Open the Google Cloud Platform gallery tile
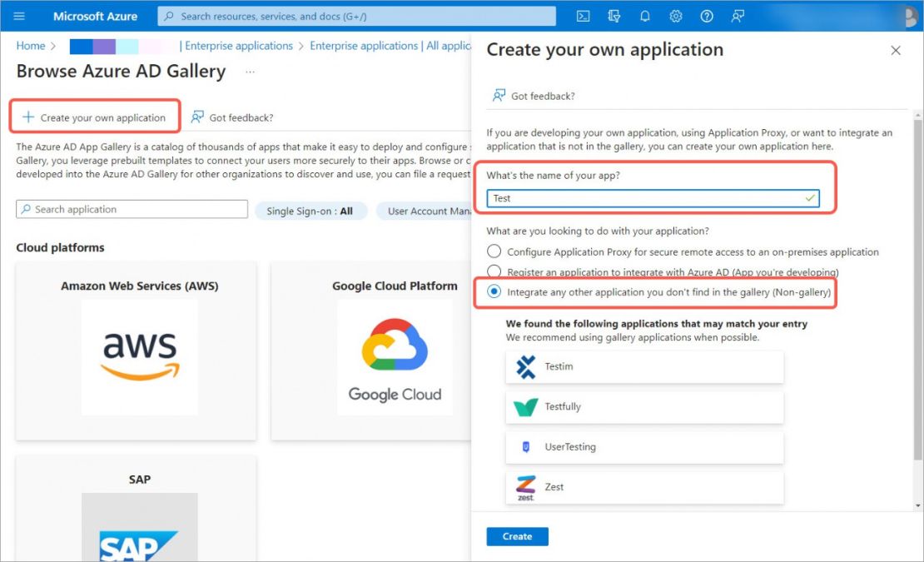 371,351
